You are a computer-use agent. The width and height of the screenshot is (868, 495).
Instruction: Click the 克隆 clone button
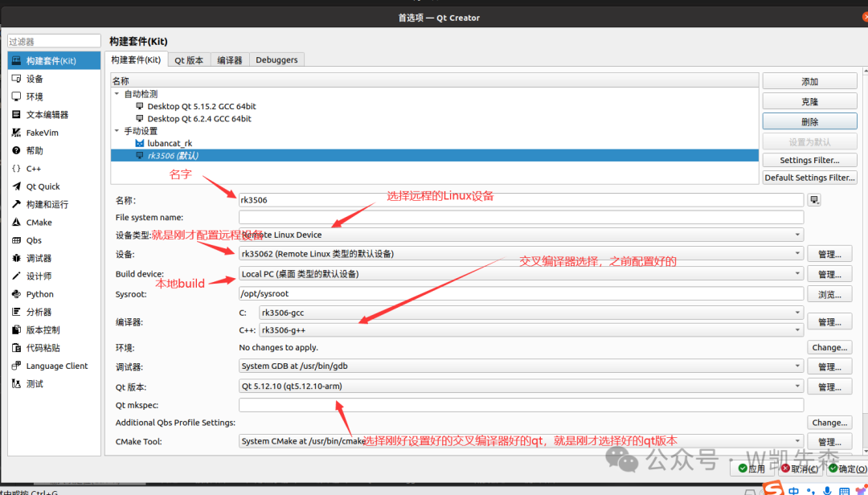809,102
